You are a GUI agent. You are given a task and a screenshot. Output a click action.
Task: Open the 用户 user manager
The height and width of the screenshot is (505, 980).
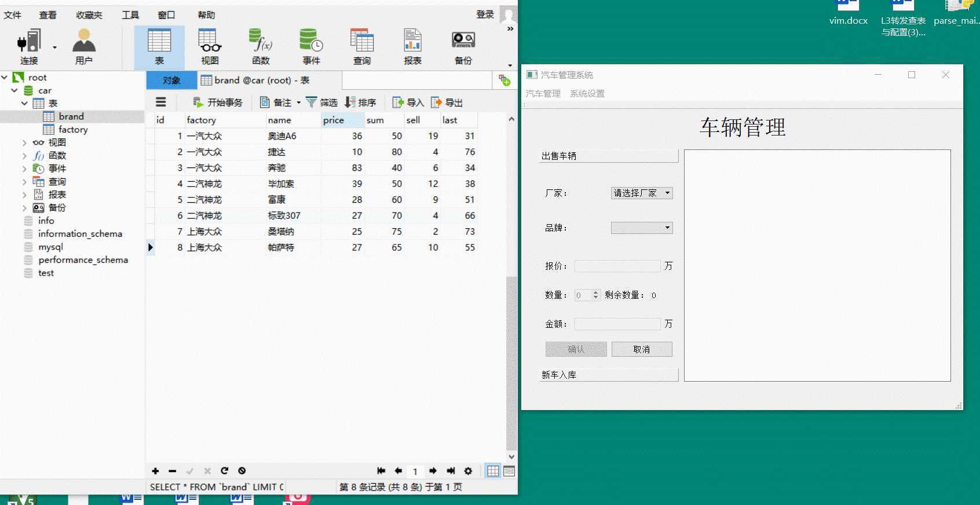point(83,47)
